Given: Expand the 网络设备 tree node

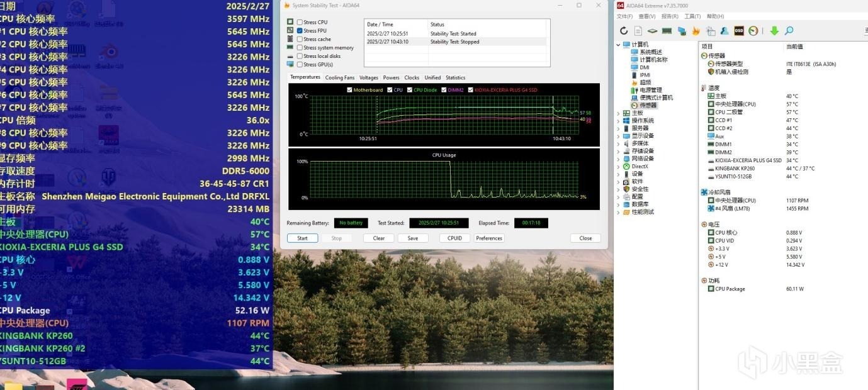Looking at the screenshot, I should pyautogui.click(x=618, y=159).
